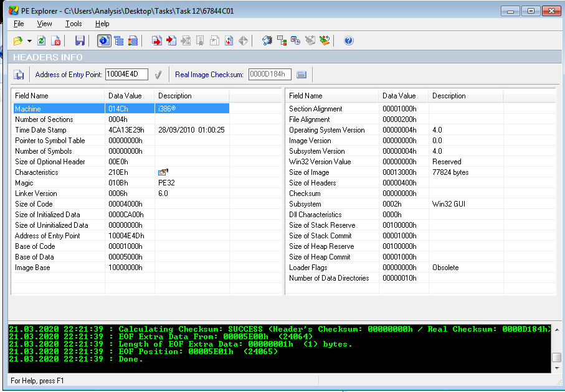Toggle the Headers Info view button
The width and height of the screenshot is (565, 392).
pos(104,41)
